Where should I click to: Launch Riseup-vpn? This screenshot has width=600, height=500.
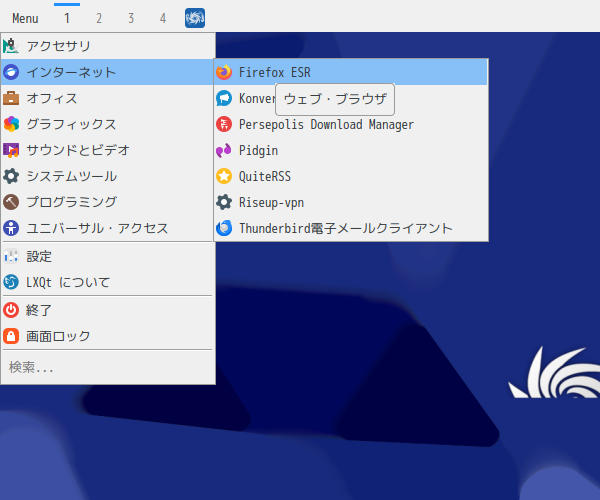coord(351,202)
